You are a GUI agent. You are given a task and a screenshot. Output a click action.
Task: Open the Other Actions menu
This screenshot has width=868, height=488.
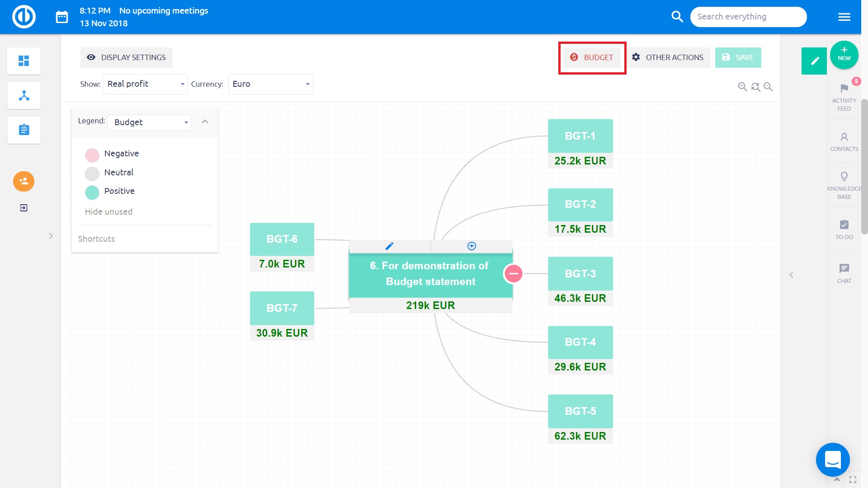coord(668,57)
